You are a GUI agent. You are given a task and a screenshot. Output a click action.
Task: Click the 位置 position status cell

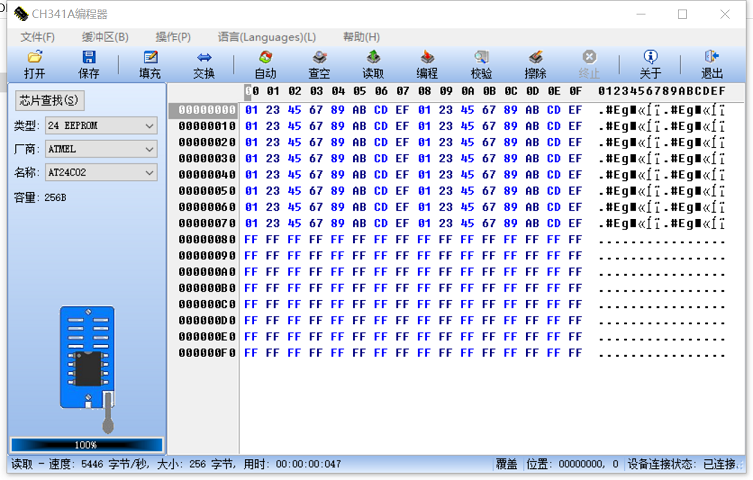572,464
